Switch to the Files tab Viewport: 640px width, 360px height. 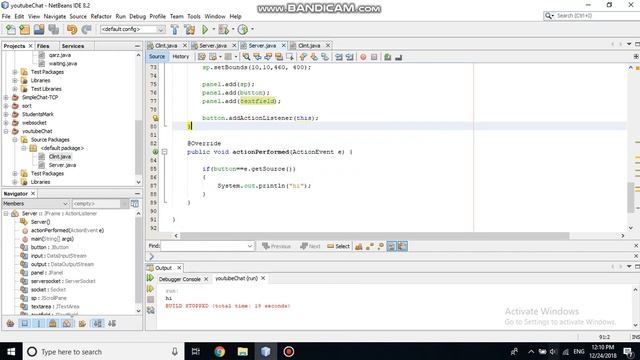point(43,46)
